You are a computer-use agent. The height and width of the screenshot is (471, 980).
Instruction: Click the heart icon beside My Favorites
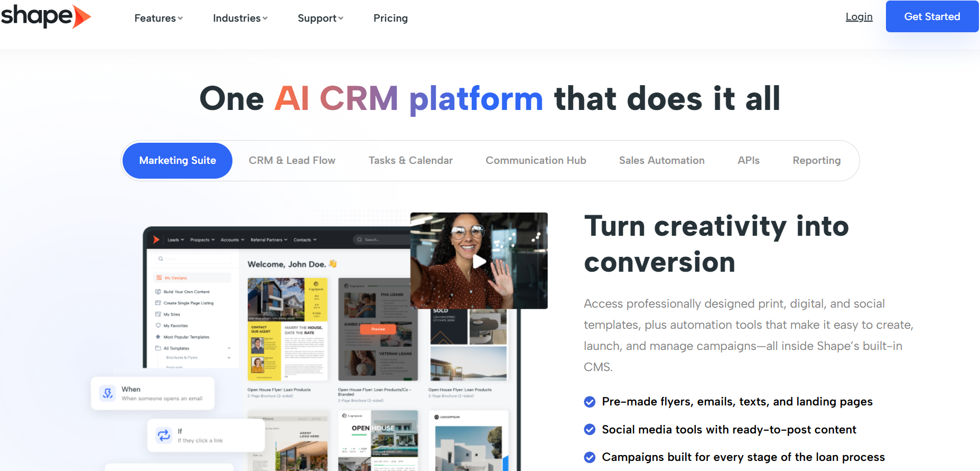(x=158, y=326)
